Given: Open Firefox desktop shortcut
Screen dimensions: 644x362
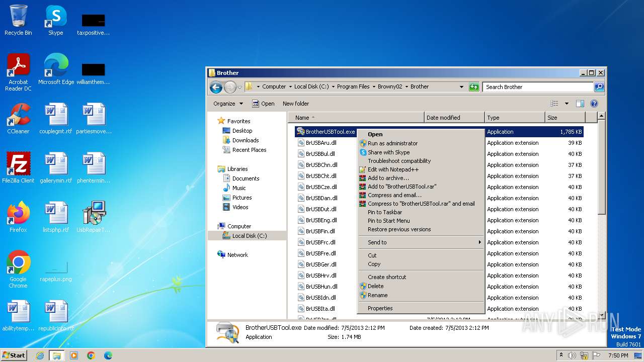Looking at the screenshot, I should coord(18,218).
